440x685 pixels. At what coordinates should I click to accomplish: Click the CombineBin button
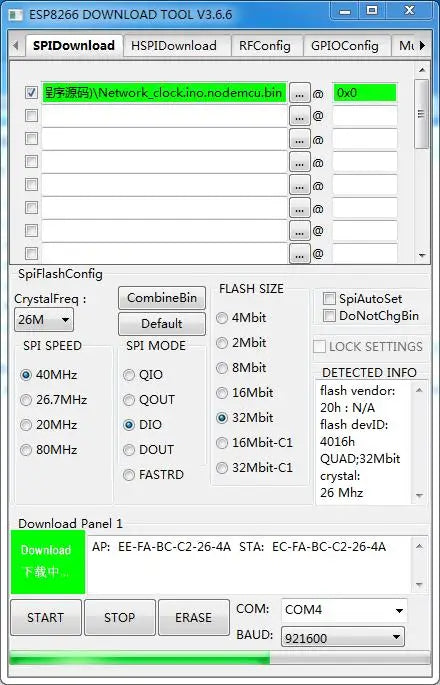pyautogui.click(x=162, y=298)
